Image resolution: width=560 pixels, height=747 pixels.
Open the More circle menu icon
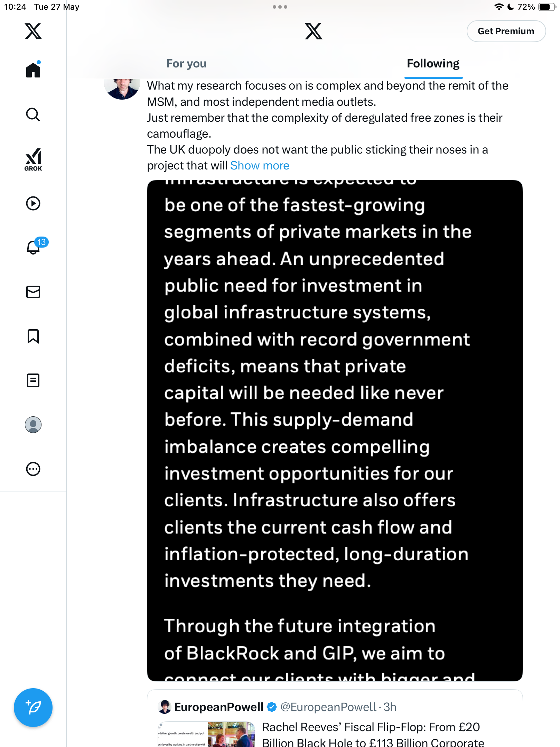click(x=33, y=469)
